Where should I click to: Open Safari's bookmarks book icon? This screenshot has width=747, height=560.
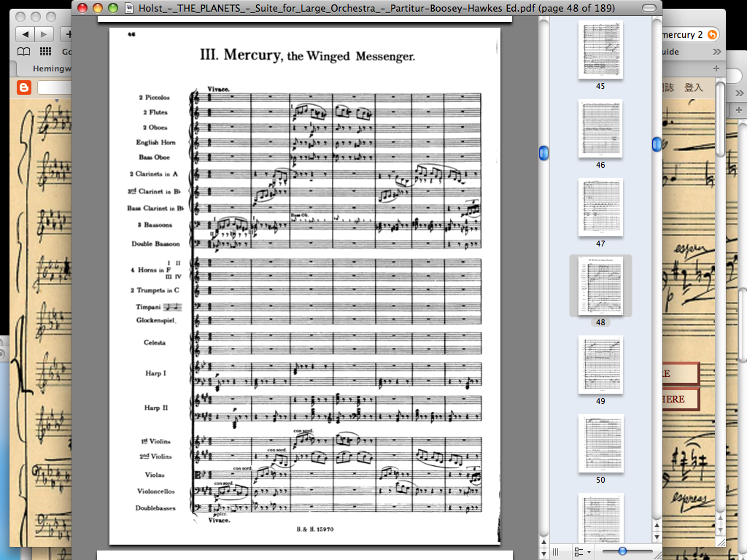(23, 52)
